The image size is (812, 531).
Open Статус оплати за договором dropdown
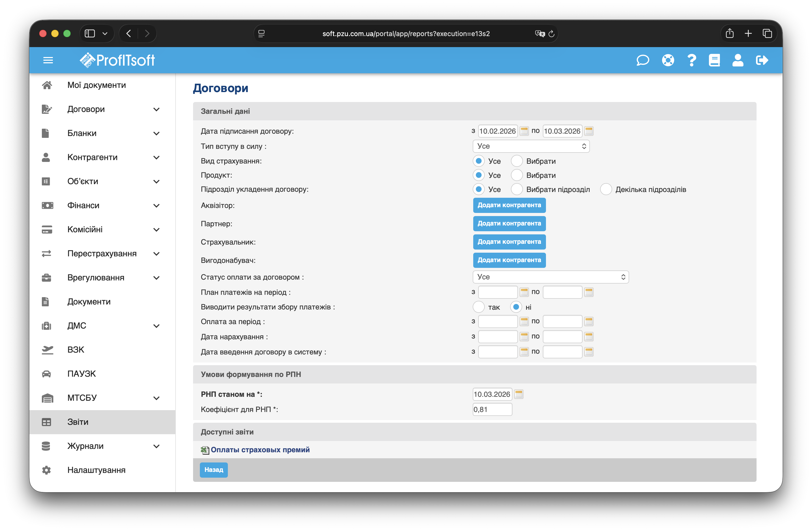[x=550, y=277]
